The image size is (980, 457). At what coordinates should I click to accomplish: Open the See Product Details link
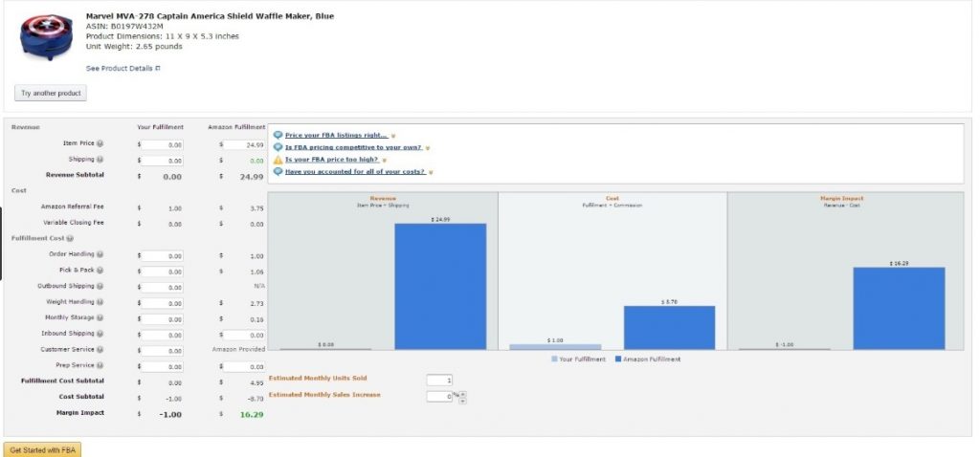pyautogui.click(x=120, y=69)
